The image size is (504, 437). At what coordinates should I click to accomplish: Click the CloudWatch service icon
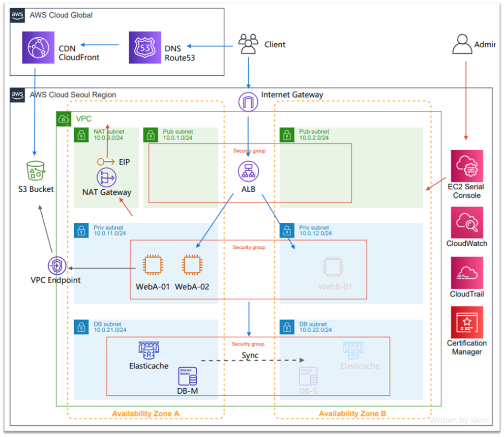point(466,222)
